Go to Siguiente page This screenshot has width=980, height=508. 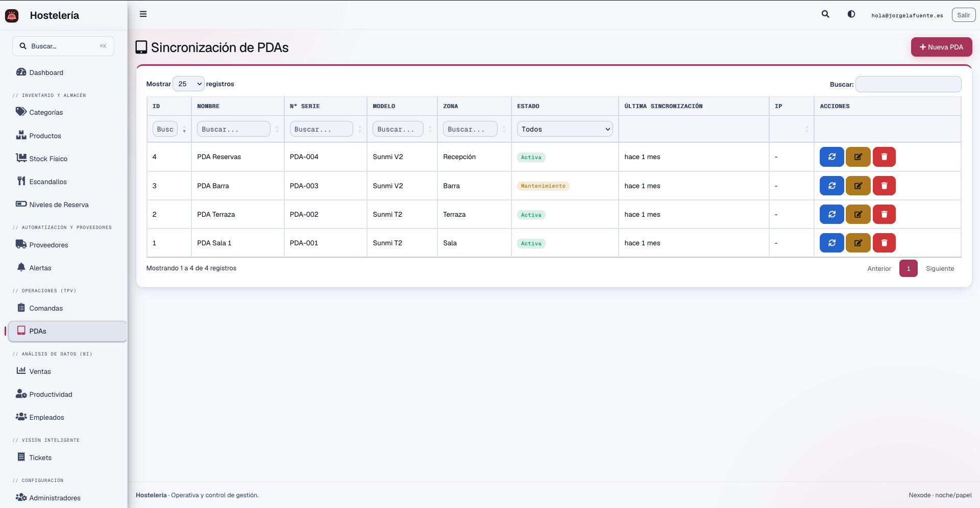coord(940,268)
